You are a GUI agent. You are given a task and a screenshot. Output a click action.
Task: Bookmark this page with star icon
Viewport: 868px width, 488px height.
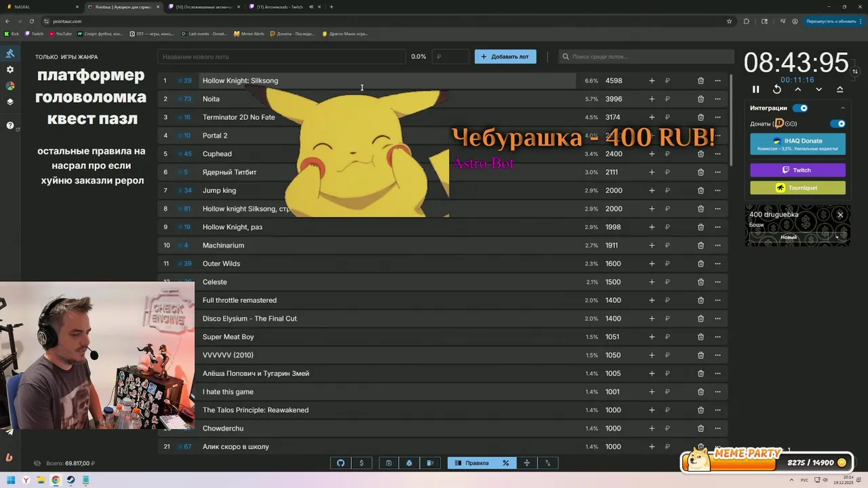[729, 21]
